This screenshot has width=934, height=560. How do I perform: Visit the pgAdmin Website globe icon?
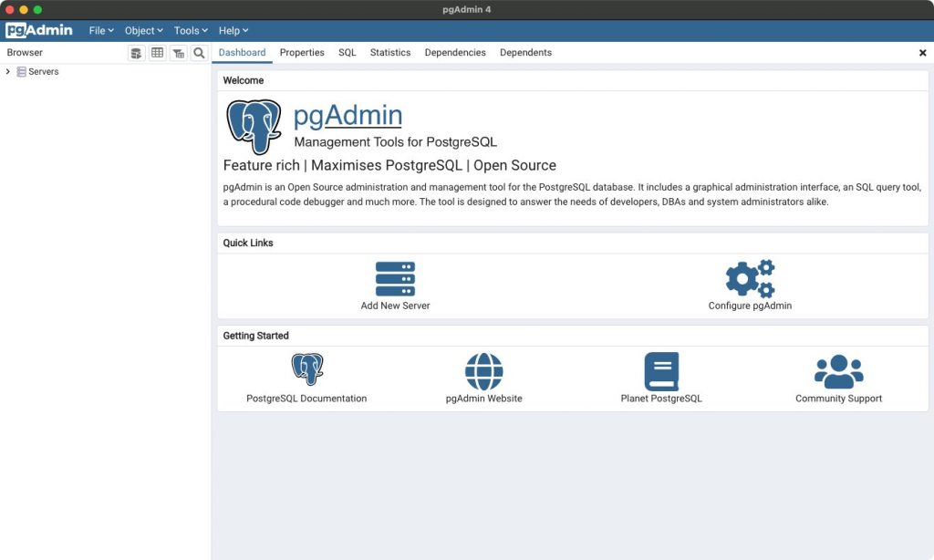pyautogui.click(x=483, y=369)
